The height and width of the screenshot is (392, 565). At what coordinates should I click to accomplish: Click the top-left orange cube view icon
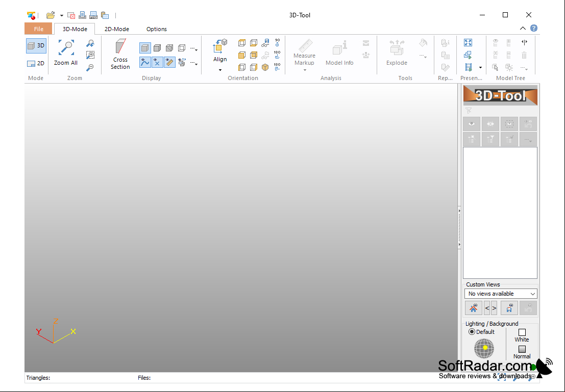tap(242, 43)
